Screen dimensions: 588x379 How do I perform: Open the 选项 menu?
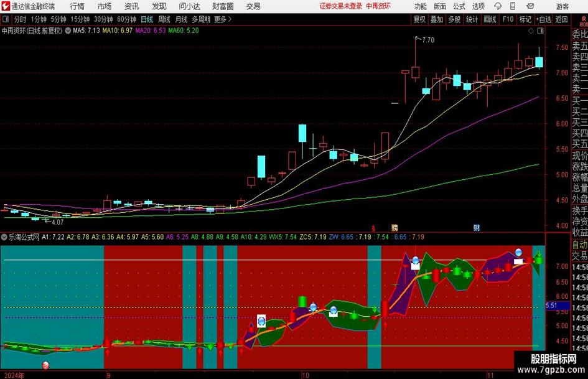pos(478,6)
